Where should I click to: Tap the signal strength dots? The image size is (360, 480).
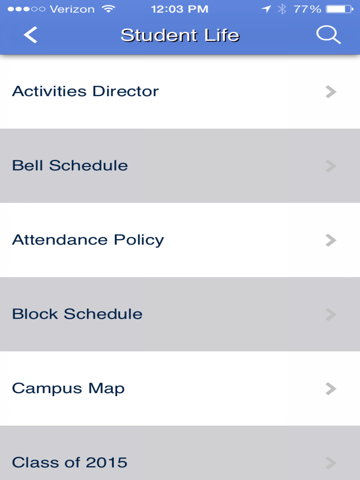(26, 9)
